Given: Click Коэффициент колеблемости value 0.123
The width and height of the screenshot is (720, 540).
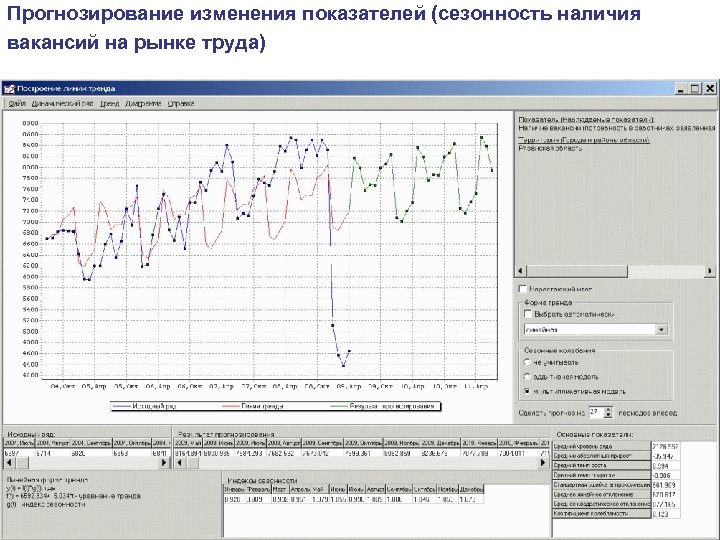Looking at the screenshot, I should (665, 514).
